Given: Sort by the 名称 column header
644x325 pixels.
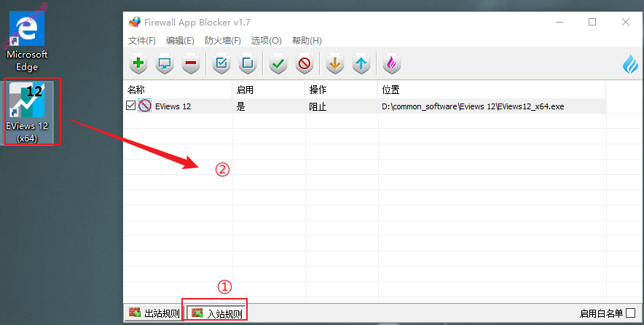Looking at the screenshot, I should click(178, 90).
